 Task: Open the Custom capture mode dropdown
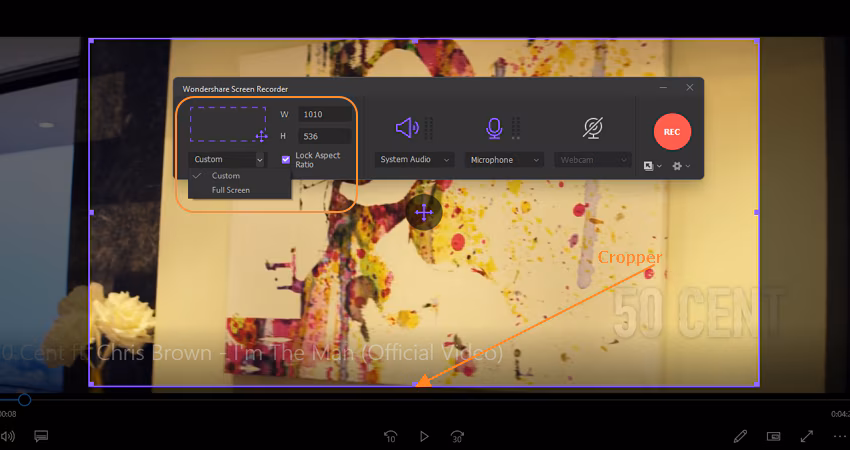[227, 159]
